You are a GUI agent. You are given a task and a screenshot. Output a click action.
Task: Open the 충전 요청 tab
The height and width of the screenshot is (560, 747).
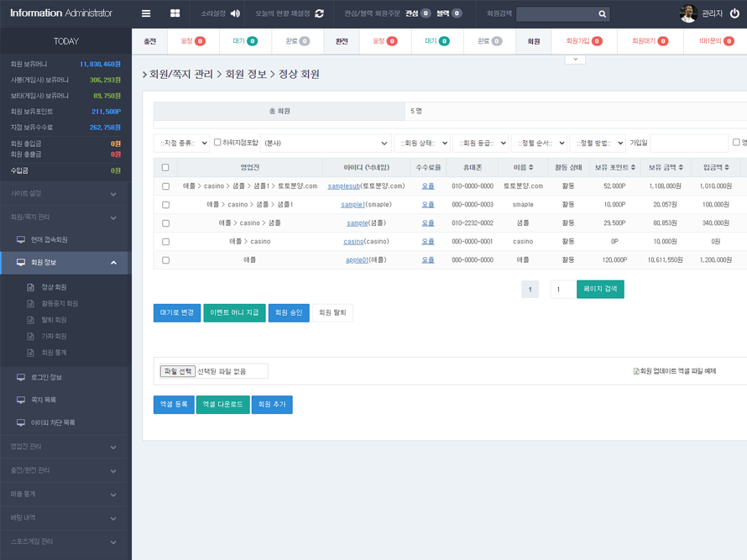tap(193, 41)
